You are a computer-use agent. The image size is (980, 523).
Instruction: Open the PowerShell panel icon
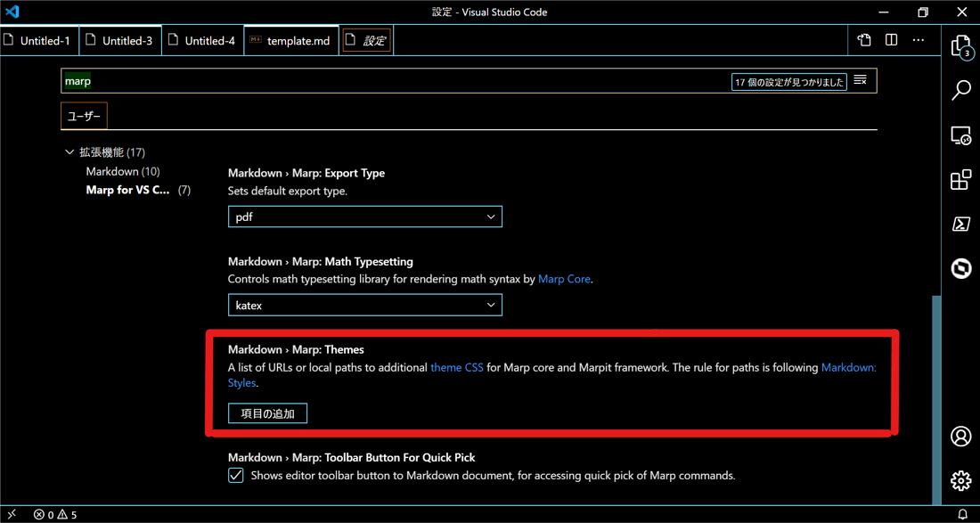pos(961,225)
